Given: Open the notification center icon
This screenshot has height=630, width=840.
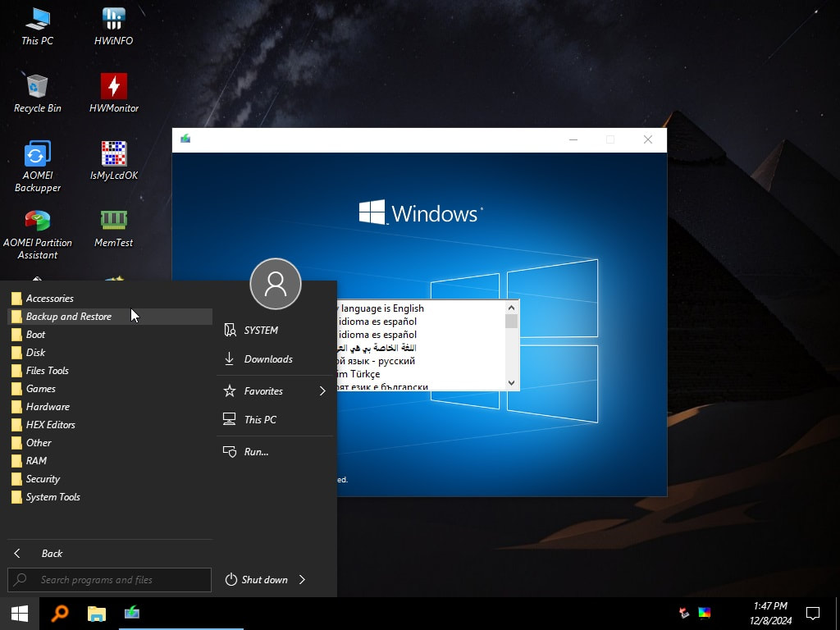Looking at the screenshot, I should (813, 613).
